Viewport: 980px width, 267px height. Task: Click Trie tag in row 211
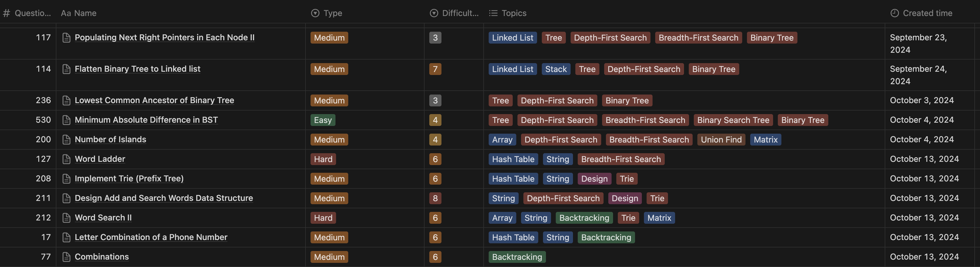pyautogui.click(x=657, y=198)
